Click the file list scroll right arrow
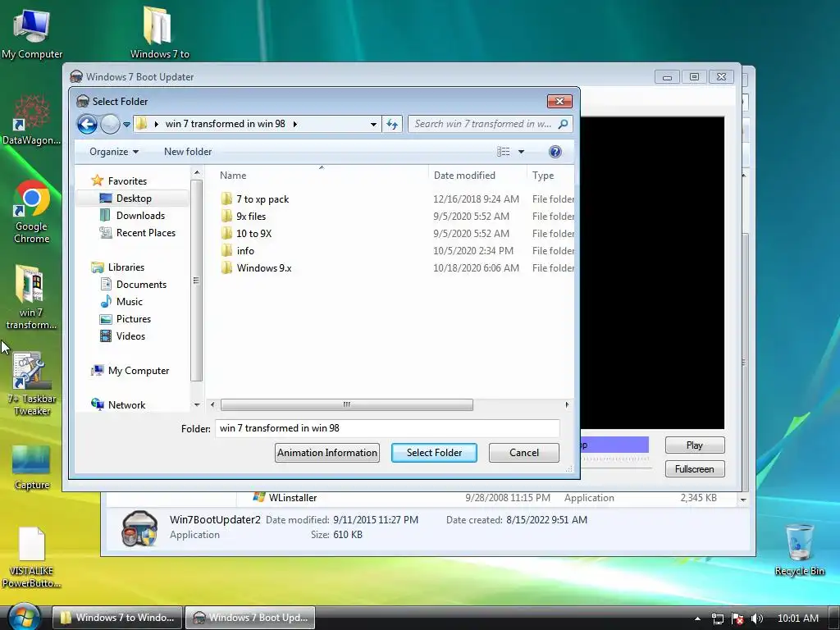840x630 pixels. [568, 404]
